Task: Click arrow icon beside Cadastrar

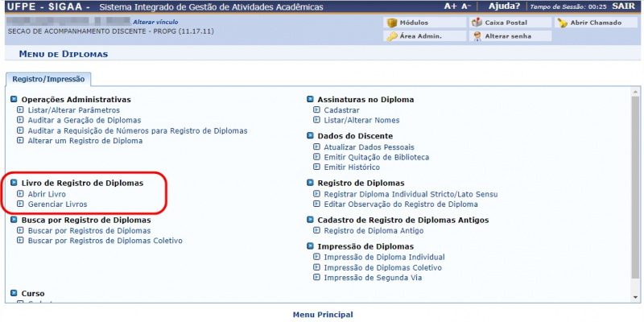Action: point(316,110)
